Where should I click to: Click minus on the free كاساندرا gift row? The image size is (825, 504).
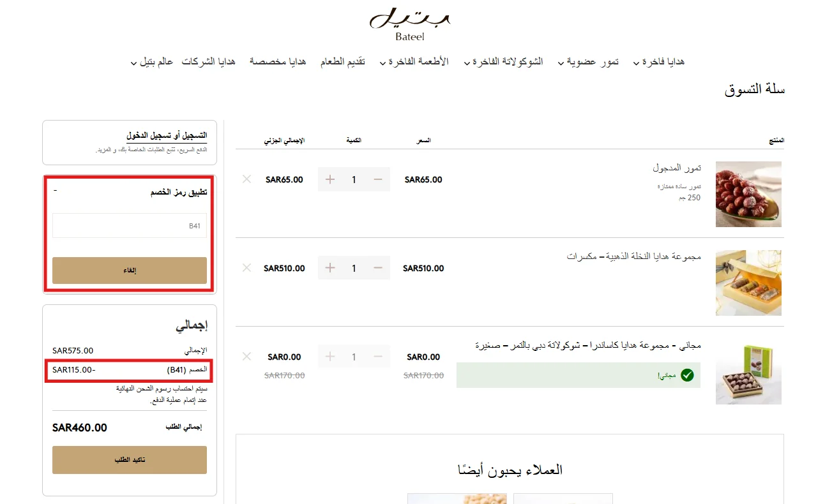tap(378, 357)
